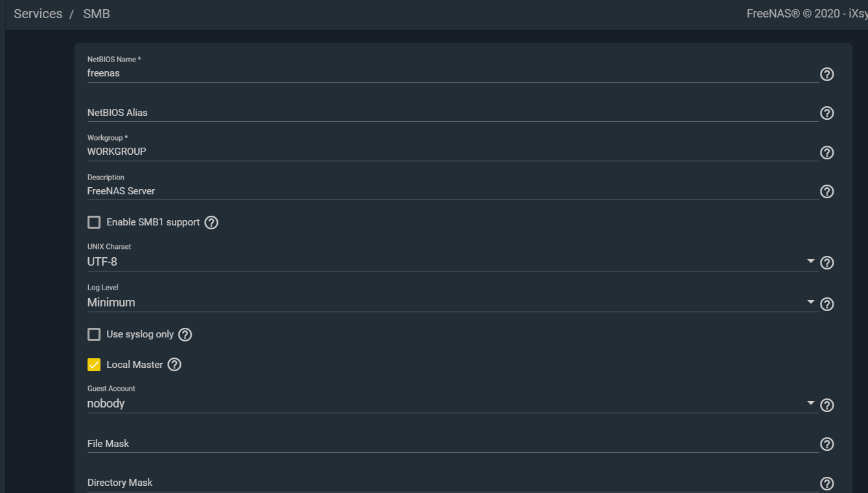Open help tooltip for UNIX Charset
Image resolution: width=868 pixels, height=493 pixels.
[827, 263]
